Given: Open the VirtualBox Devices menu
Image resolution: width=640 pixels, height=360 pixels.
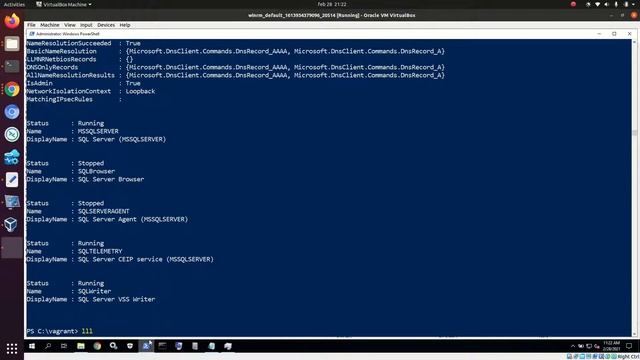Looking at the screenshot, I should point(106,25).
